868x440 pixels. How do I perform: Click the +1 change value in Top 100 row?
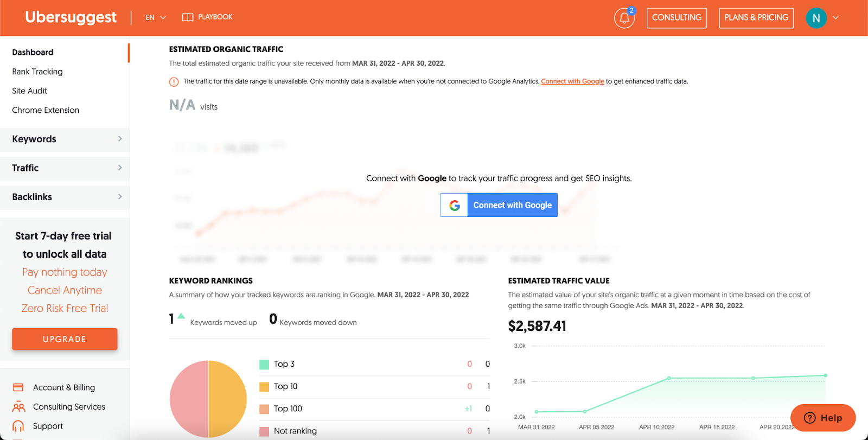468,409
